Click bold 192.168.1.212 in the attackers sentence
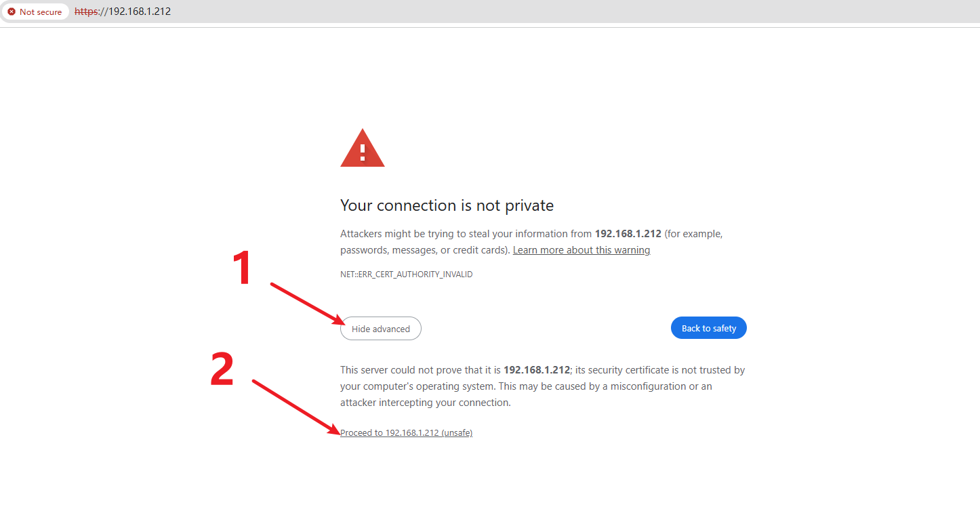980x528 pixels. pos(628,234)
